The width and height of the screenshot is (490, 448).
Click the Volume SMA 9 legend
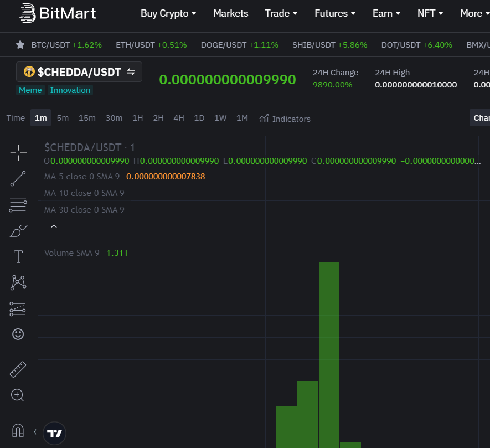click(x=72, y=253)
